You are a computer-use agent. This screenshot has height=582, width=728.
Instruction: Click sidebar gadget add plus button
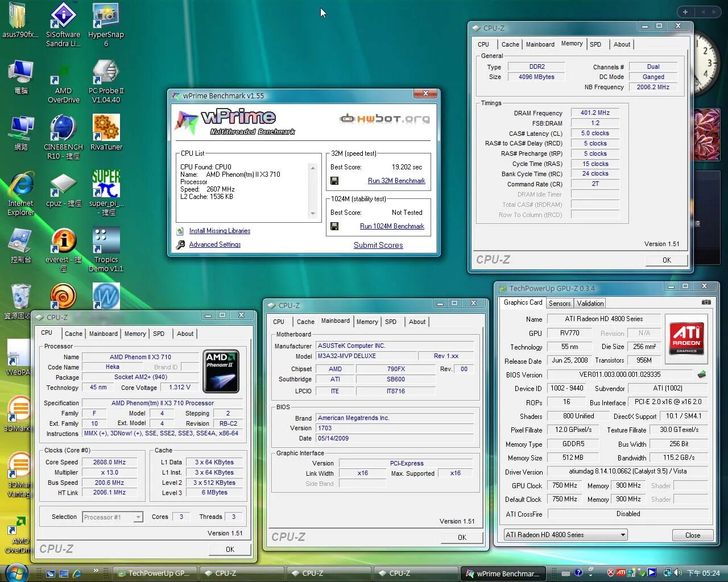point(685,11)
